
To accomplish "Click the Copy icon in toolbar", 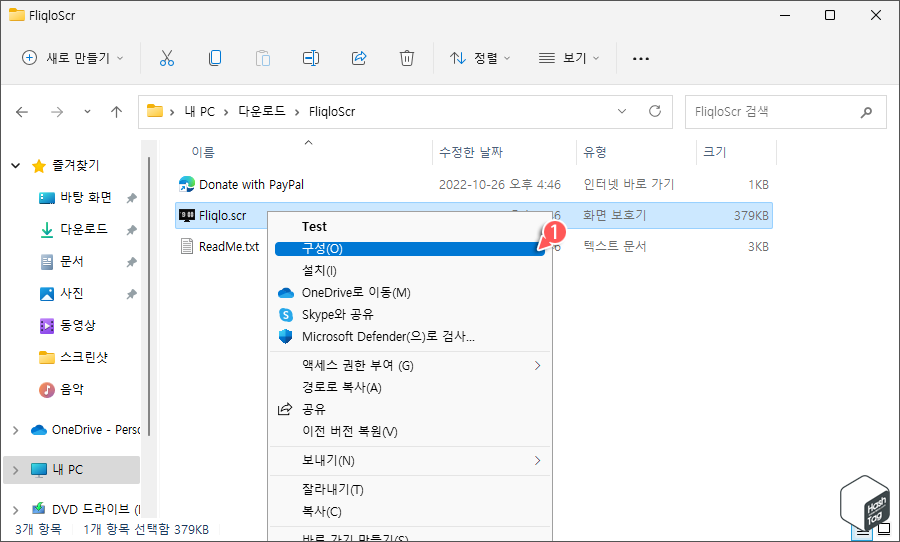I will tap(215, 58).
